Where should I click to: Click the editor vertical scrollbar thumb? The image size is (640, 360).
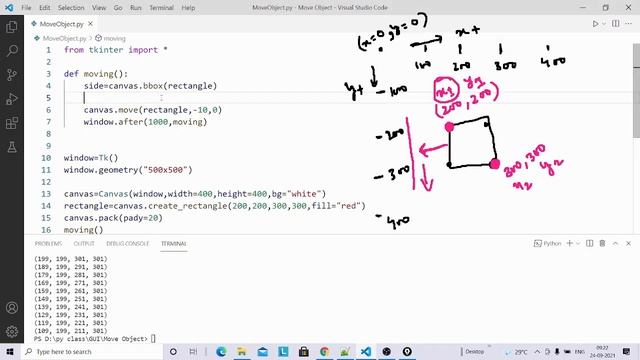click(636, 91)
